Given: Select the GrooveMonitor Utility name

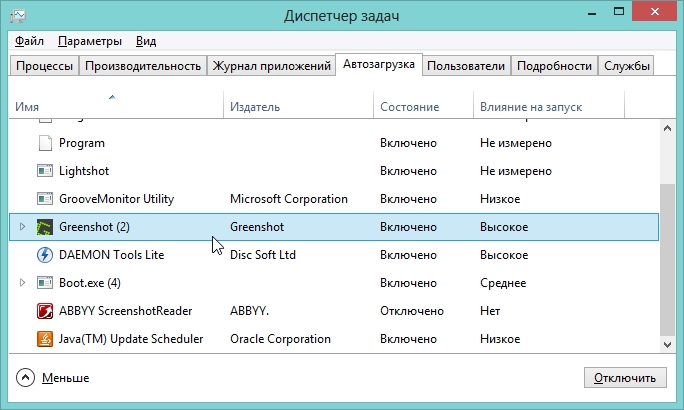Looking at the screenshot, I should point(116,199).
